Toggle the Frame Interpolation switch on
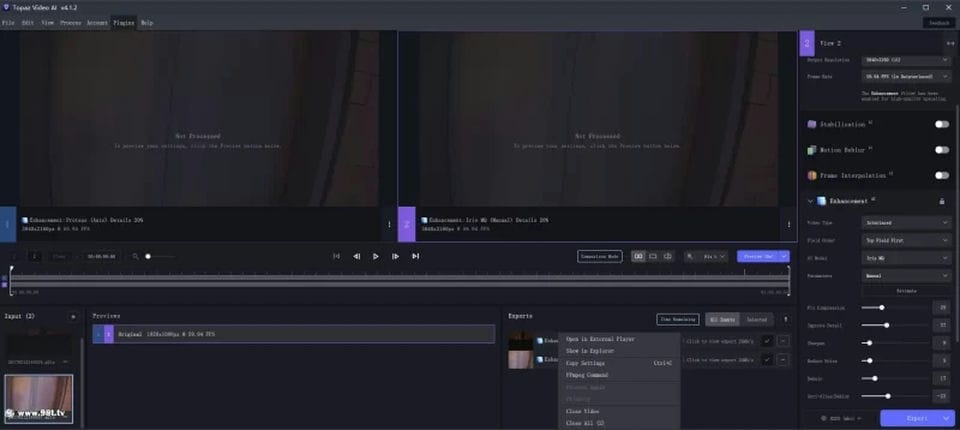960x430 pixels. pyautogui.click(x=942, y=175)
